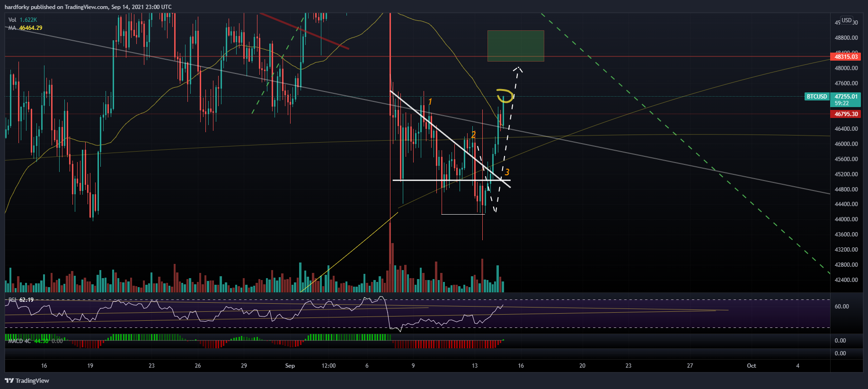Click the September 27 date label

(690, 366)
